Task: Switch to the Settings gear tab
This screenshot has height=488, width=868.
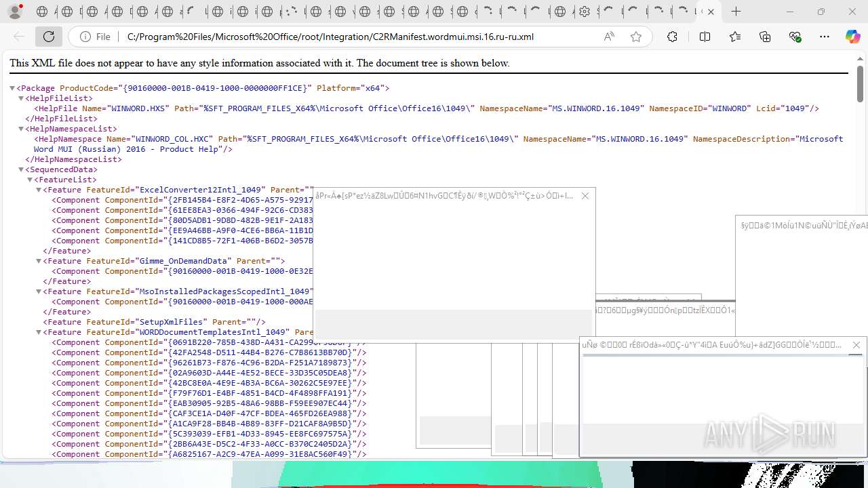Action: (585, 12)
